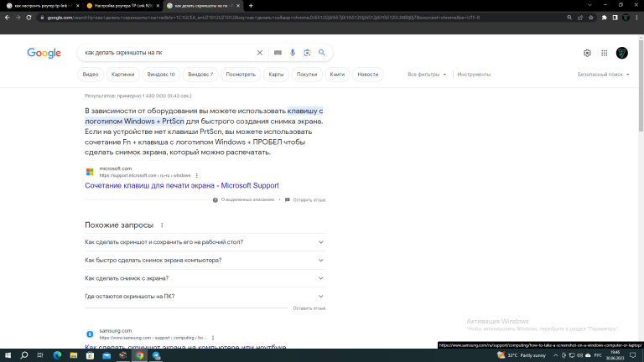This screenshot has width=644, height=362.
Task: Open the tab search dropdown arrow
Action: tap(589, 5)
